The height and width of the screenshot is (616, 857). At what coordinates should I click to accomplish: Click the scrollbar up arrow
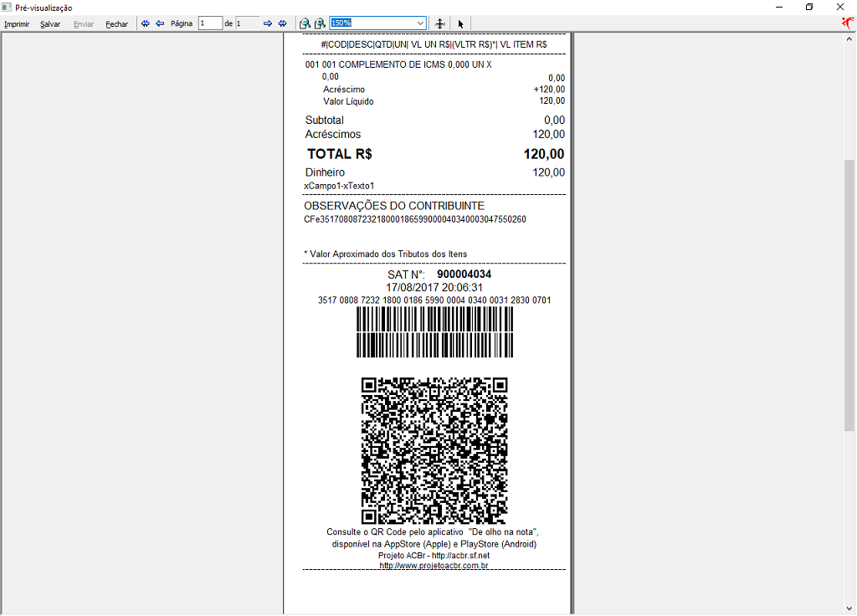(x=849, y=38)
